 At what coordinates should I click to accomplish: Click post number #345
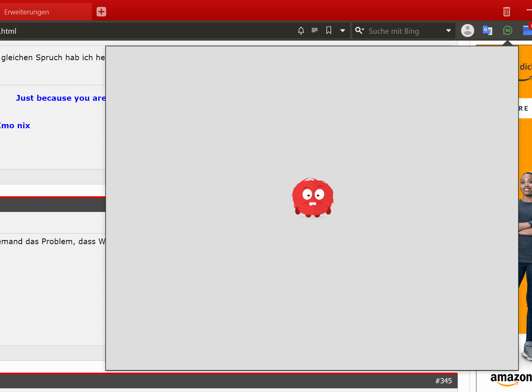[443, 381]
